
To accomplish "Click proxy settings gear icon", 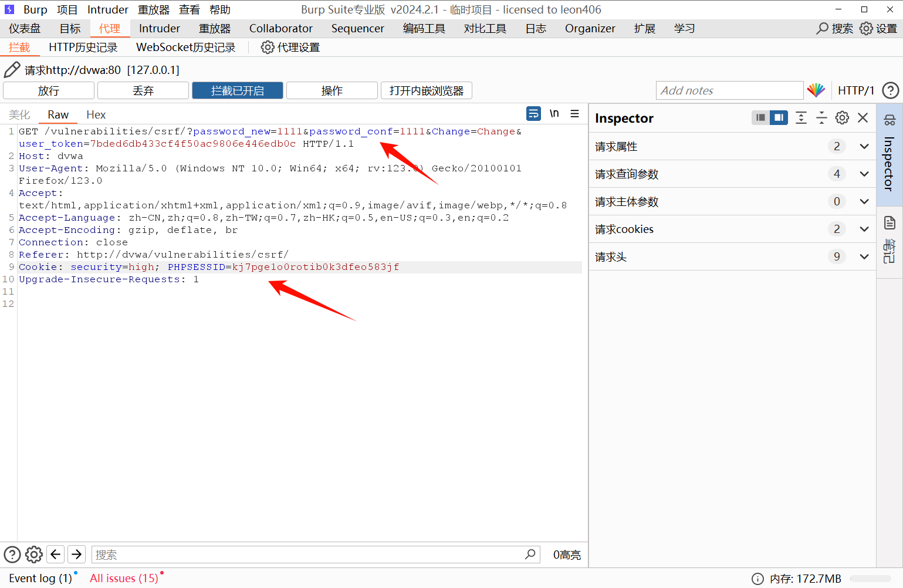I will click(x=268, y=48).
